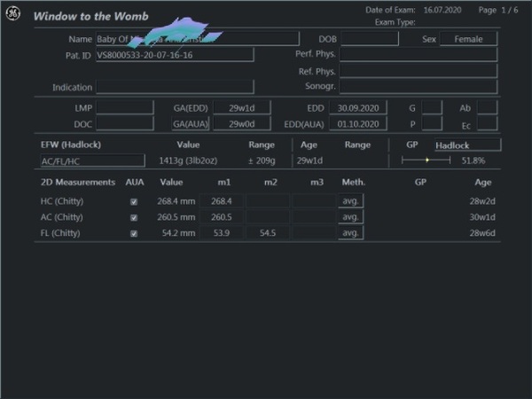Click the EFW (Hadlock) heading

point(71,145)
